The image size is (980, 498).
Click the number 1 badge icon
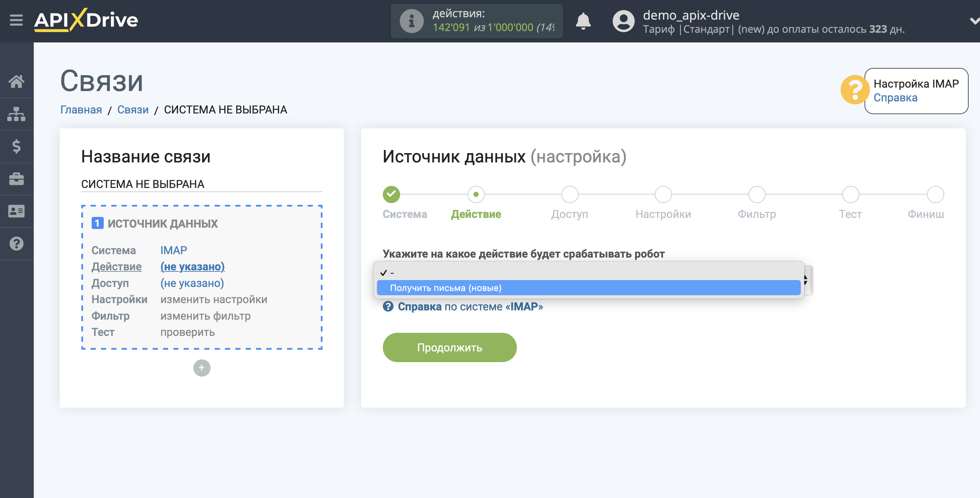click(98, 223)
